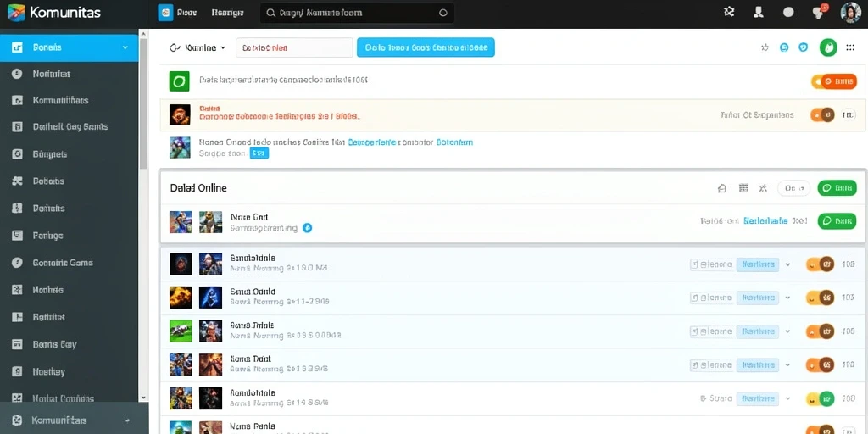Expand the Komunitas section at sidebar bottom
The width and height of the screenshot is (868, 434).
point(129,420)
